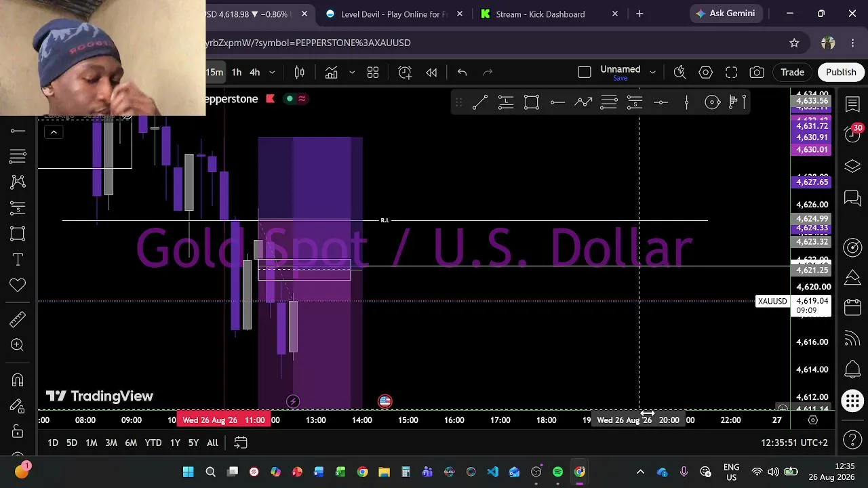Image resolution: width=868 pixels, height=488 pixels.
Task: Open Go to date calendar button
Action: 240,443
